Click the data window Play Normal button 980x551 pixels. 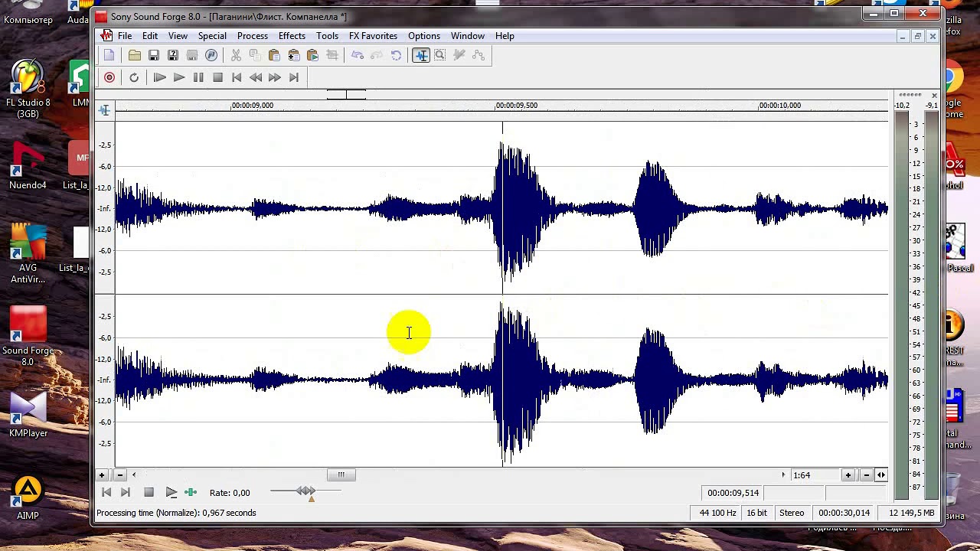coord(171,493)
